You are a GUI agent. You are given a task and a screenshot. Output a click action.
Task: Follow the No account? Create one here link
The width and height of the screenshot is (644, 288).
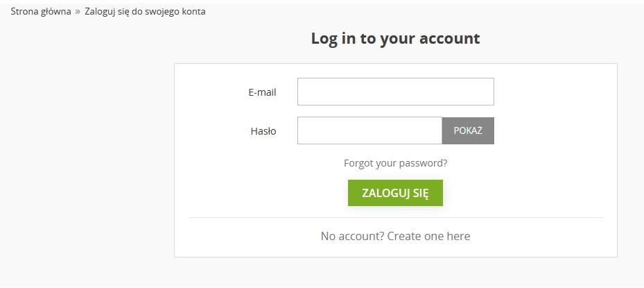coord(395,236)
